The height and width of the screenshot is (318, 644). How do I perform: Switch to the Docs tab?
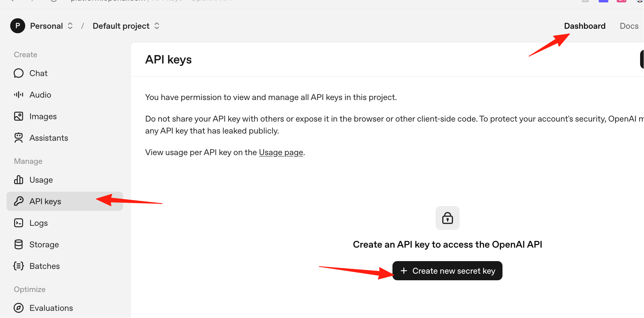tap(629, 26)
